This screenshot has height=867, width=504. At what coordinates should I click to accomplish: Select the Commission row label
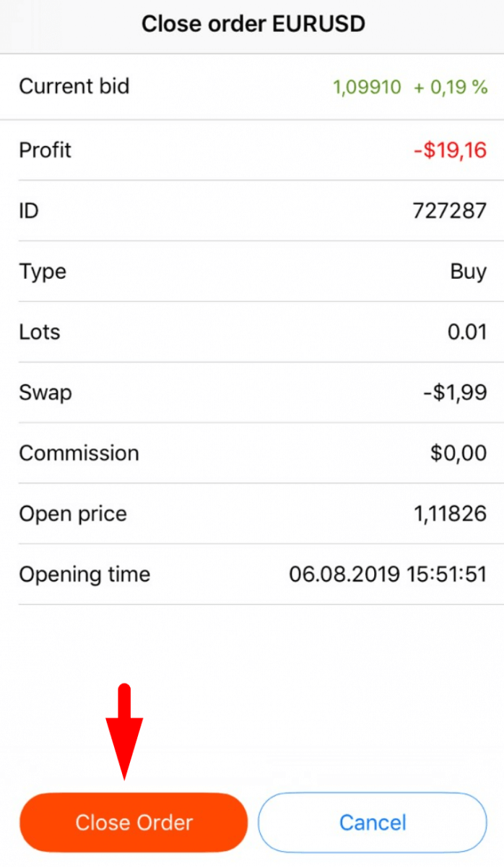[x=79, y=453]
